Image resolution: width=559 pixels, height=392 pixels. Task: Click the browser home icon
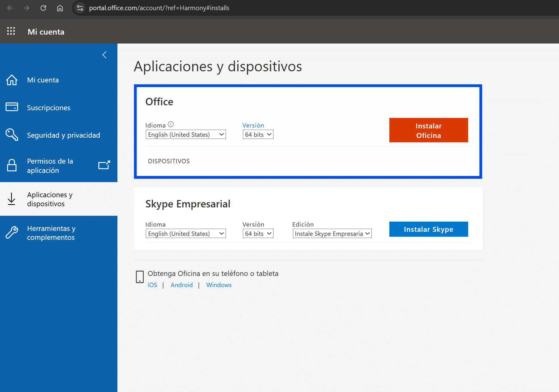60,8
